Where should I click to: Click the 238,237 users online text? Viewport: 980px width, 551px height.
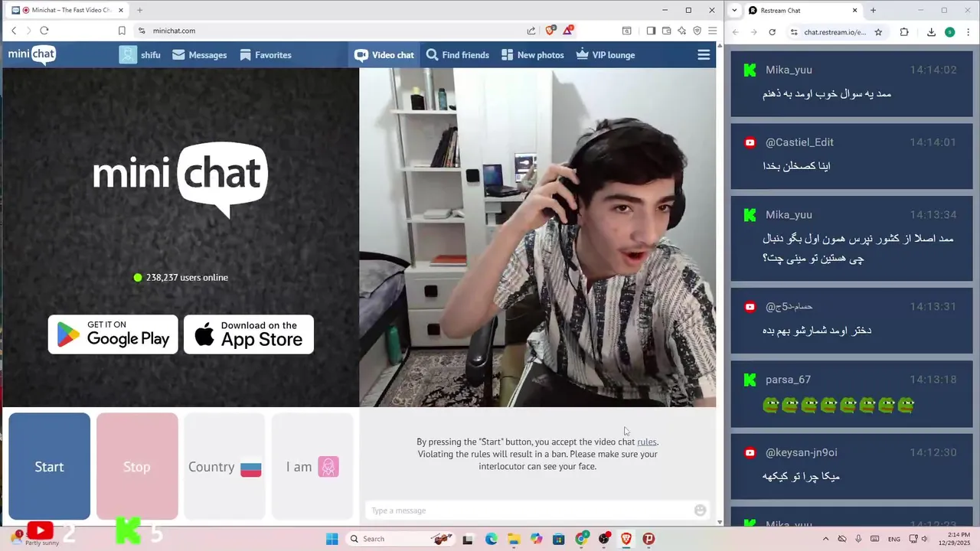click(x=187, y=278)
